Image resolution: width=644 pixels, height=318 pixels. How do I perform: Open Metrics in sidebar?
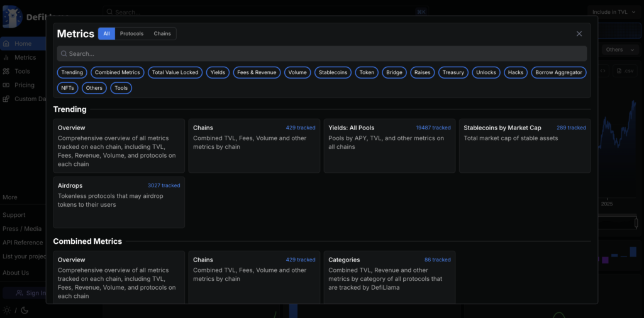click(x=25, y=57)
